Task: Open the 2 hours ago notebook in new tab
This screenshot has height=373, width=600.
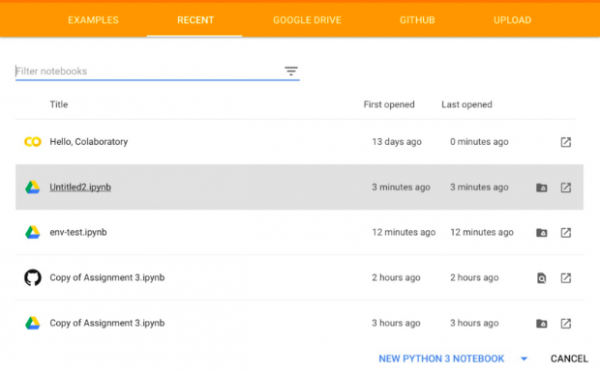Action: tap(566, 278)
